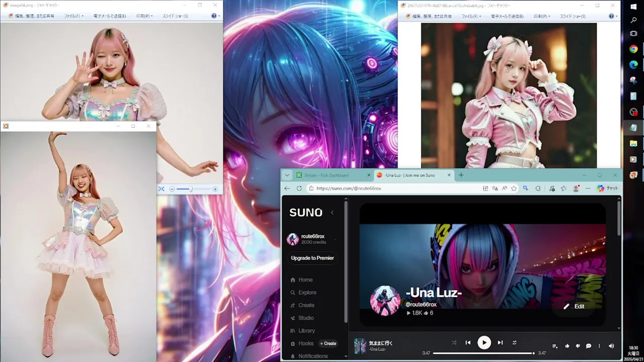The height and width of the screenshot is (362, 644).
Task: Click the -Una Luz- profile avatar
Action: click(x=385, y=301)
